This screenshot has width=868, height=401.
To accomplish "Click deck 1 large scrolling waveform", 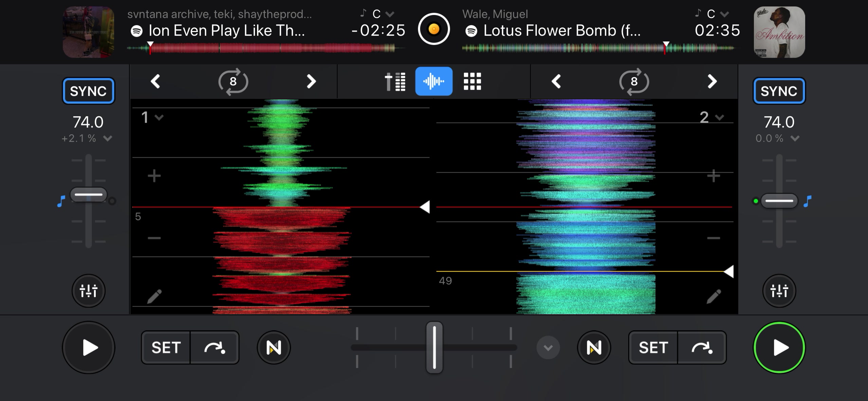I will point(281,206).
